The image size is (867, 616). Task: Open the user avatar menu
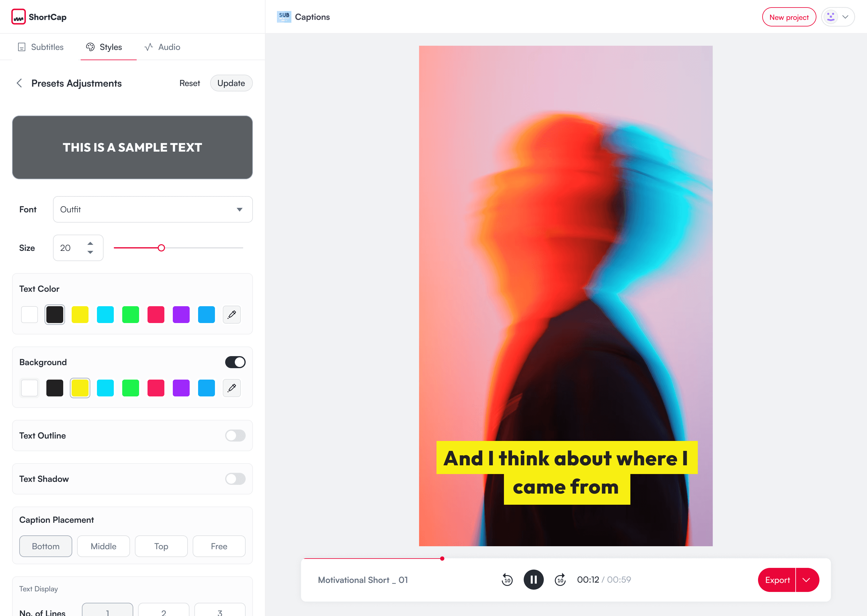click(x=838, y=17)
